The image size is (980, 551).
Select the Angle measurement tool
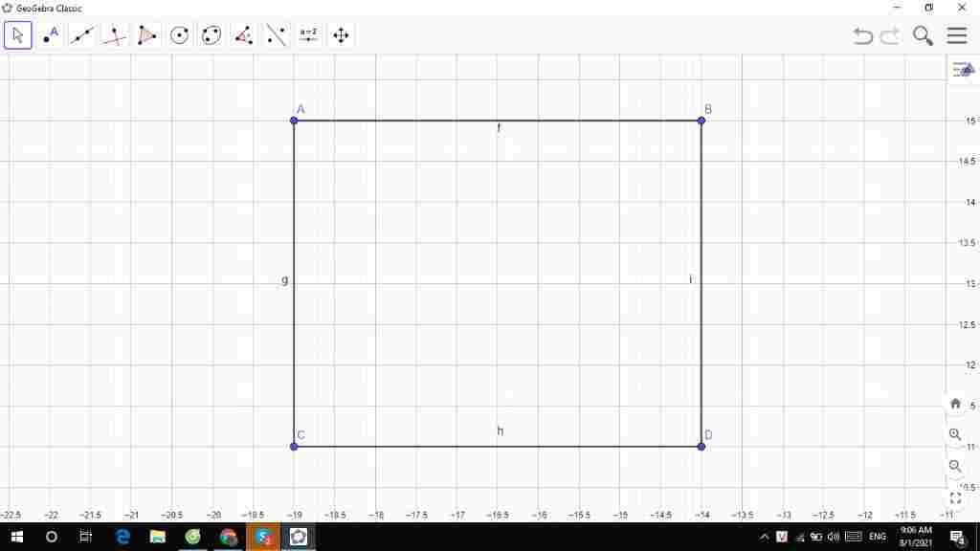[x=243, y=36]
